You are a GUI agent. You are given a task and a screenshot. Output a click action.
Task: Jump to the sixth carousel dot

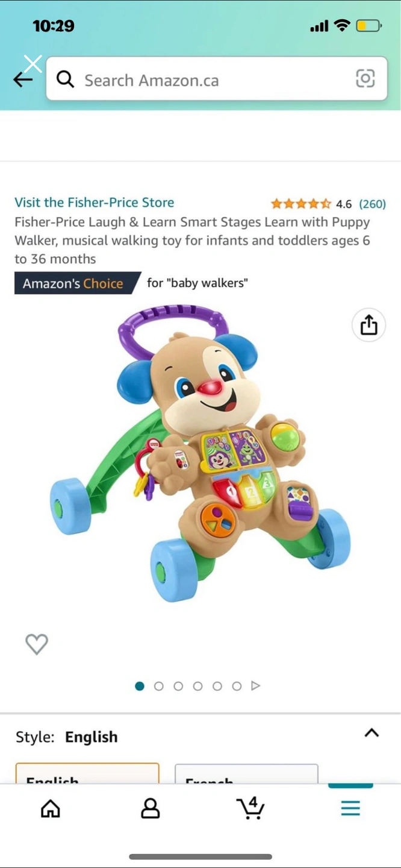[x=237, y=686]
